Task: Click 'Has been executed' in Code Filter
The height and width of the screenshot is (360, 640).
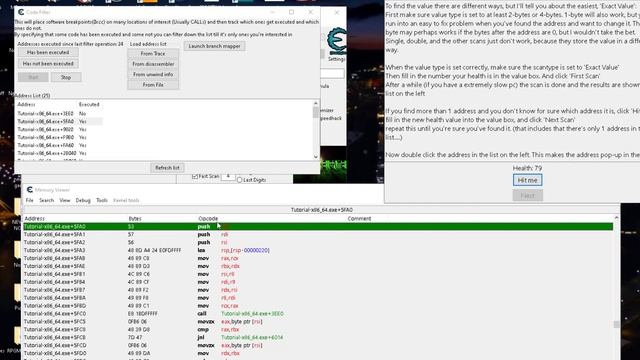Action: click(48, 52)
